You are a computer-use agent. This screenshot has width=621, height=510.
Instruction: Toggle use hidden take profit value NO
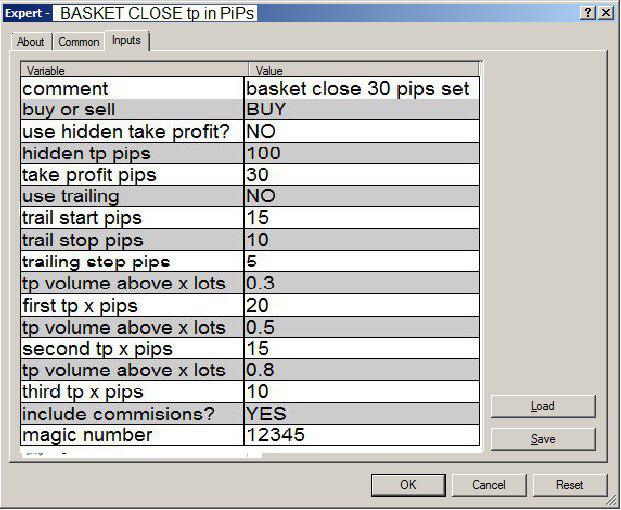[360, 131]
